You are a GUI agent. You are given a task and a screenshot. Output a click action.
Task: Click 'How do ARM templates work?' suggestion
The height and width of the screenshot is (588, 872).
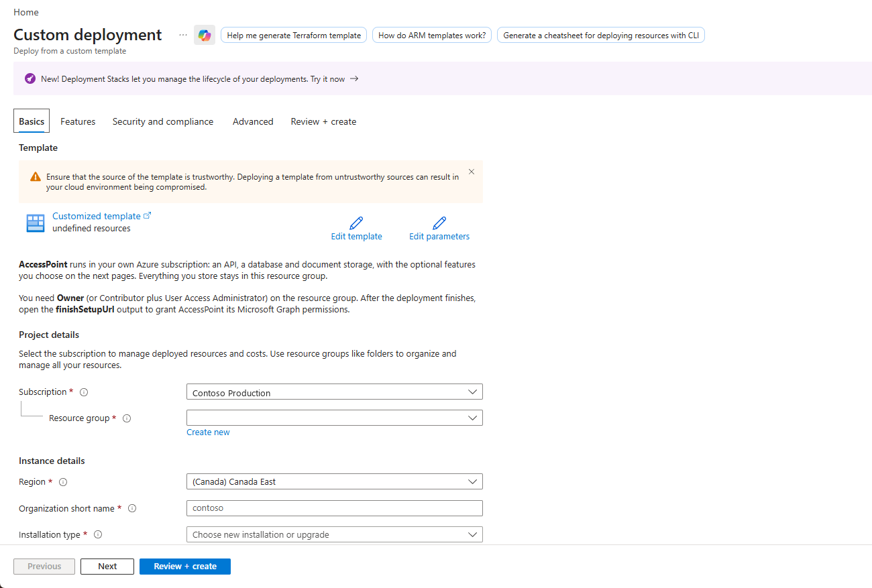point(432,36)
